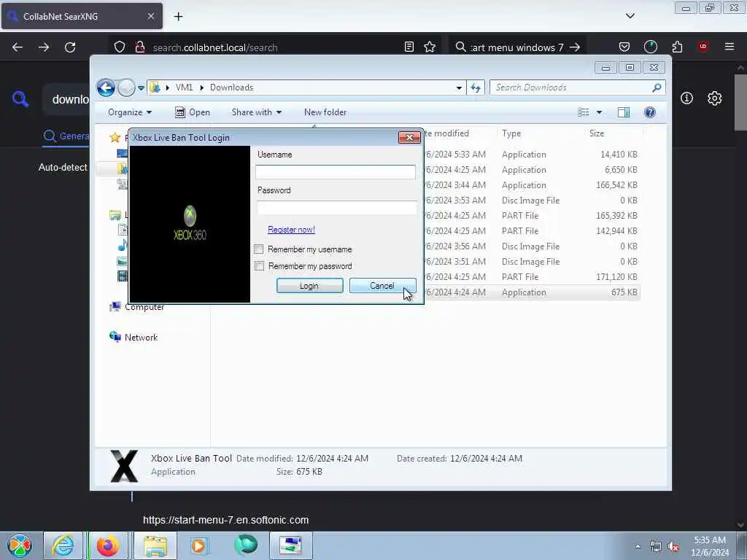Sort files by Size column header
This screenshot has height=560, width=747.
click(597, 134)
